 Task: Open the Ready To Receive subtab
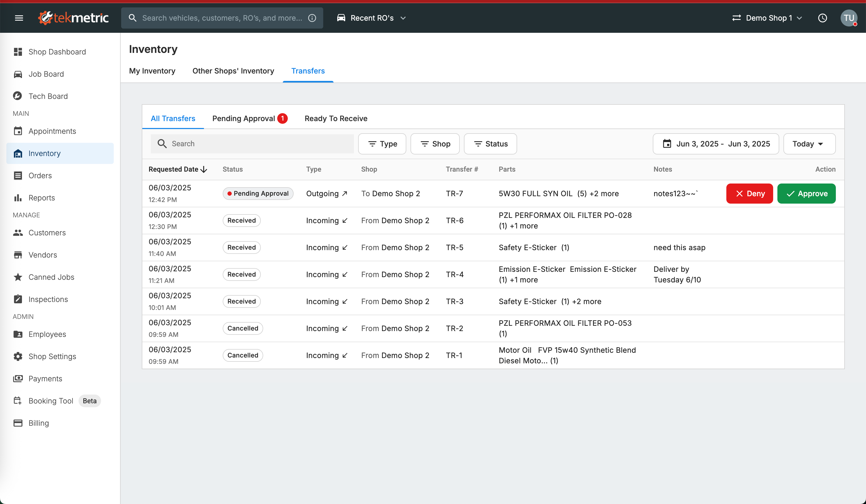coord(336,118)
